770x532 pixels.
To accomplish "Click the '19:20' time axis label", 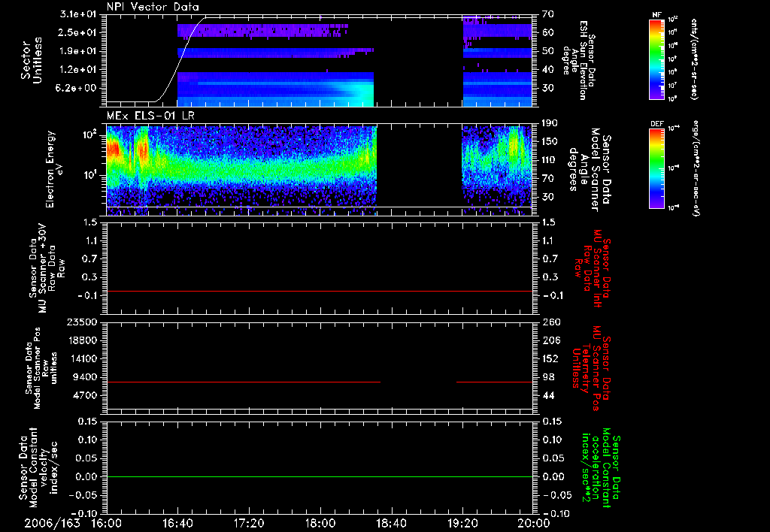I will [x=462, y=523].
